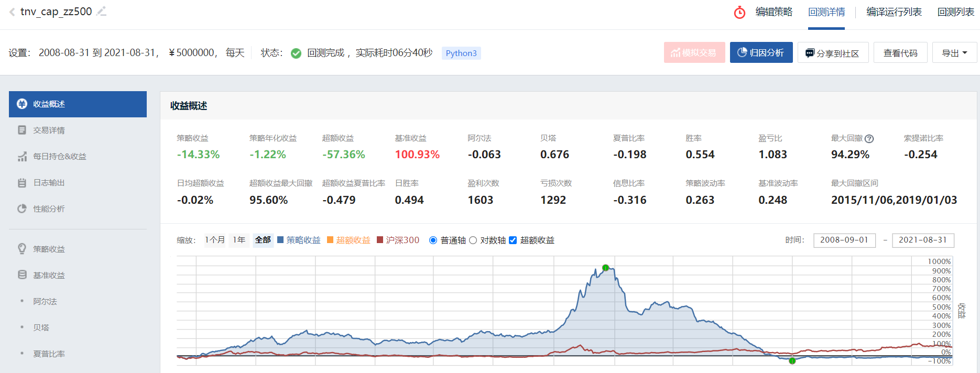This screenshot has height=373, width=980.
Task: Select 夏普比率 in sidebar list
Action: click(49, 354)
